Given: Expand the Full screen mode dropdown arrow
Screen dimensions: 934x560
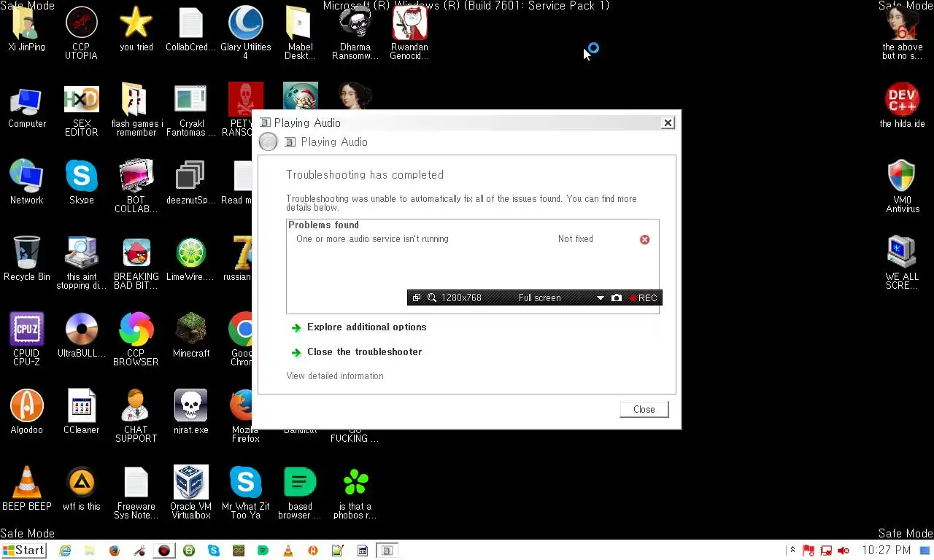Looking at the screenshot, I should pos(601,298).
